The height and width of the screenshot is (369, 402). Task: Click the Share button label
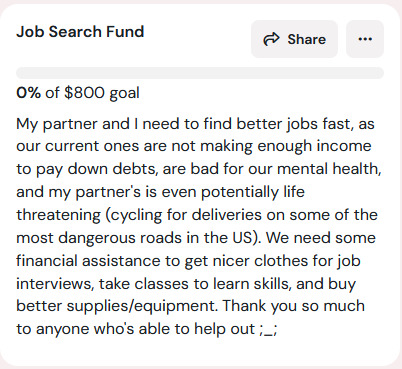(x=306, y=39)
